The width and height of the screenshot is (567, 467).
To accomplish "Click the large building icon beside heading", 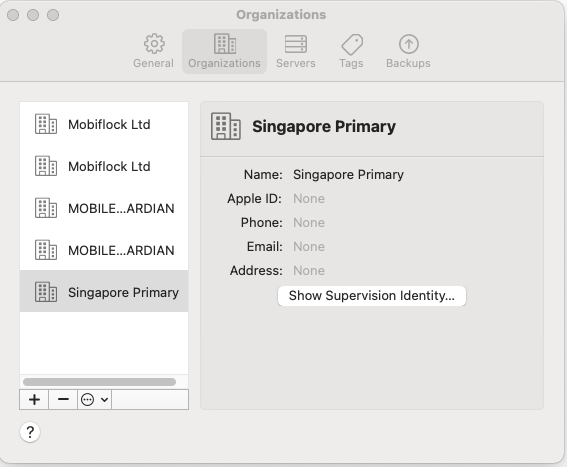I will (226, 126).
